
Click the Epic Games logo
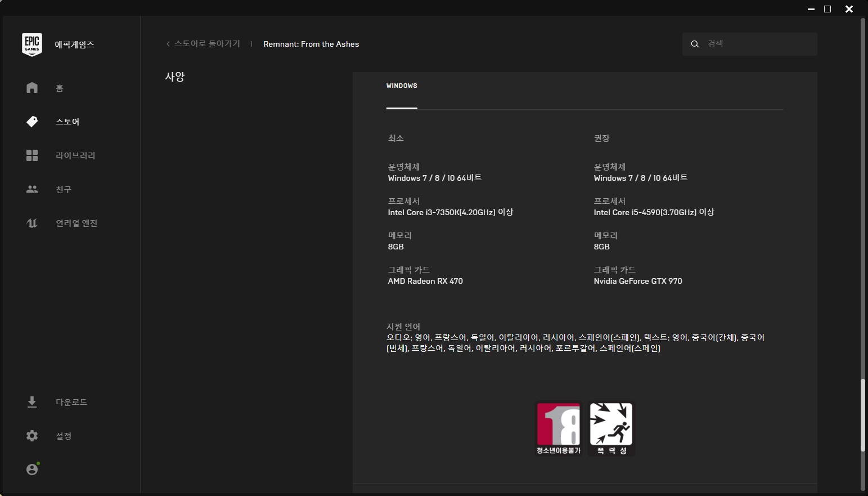32,44
